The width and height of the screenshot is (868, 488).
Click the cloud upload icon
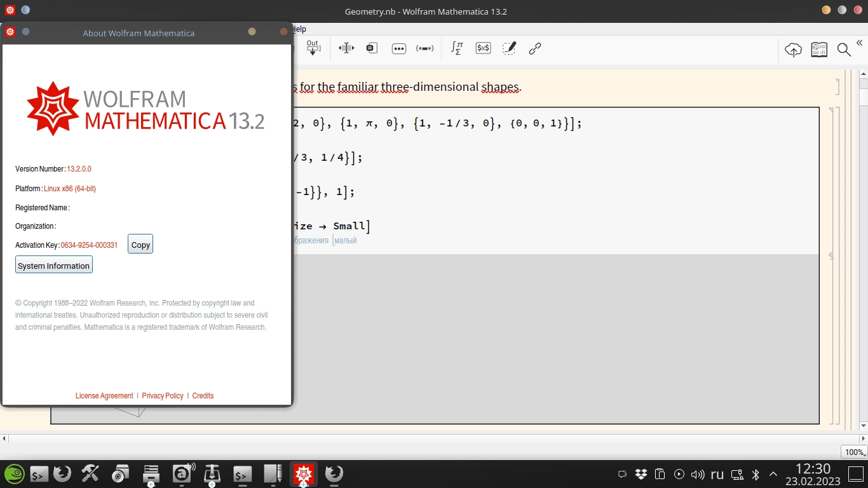click(793, 50)
